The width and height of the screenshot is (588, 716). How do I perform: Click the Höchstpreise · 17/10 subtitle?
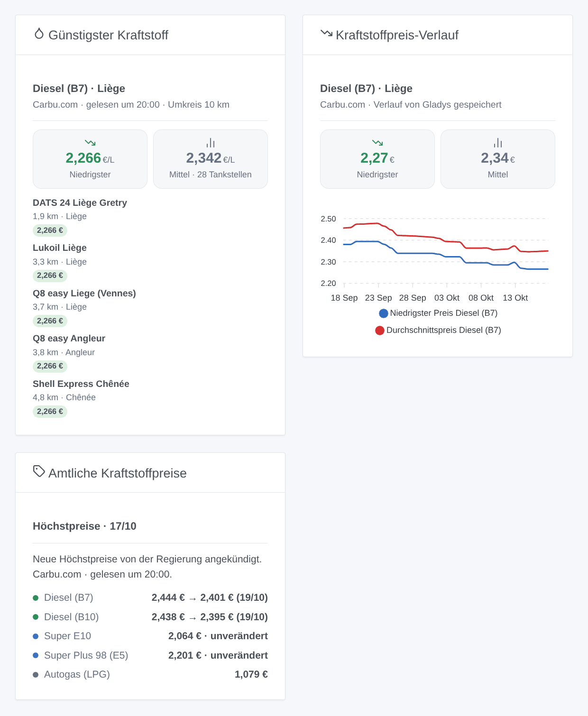pos(84,526)
